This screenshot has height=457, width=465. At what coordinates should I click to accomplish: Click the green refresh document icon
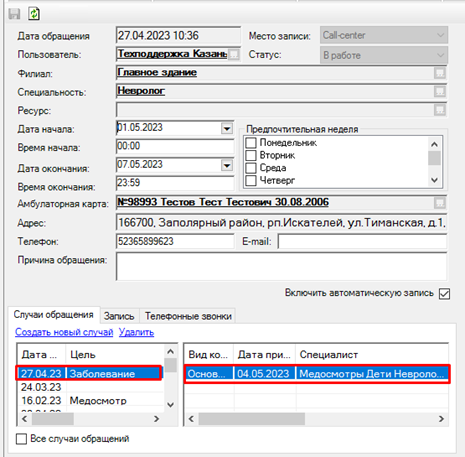(34, 14)
